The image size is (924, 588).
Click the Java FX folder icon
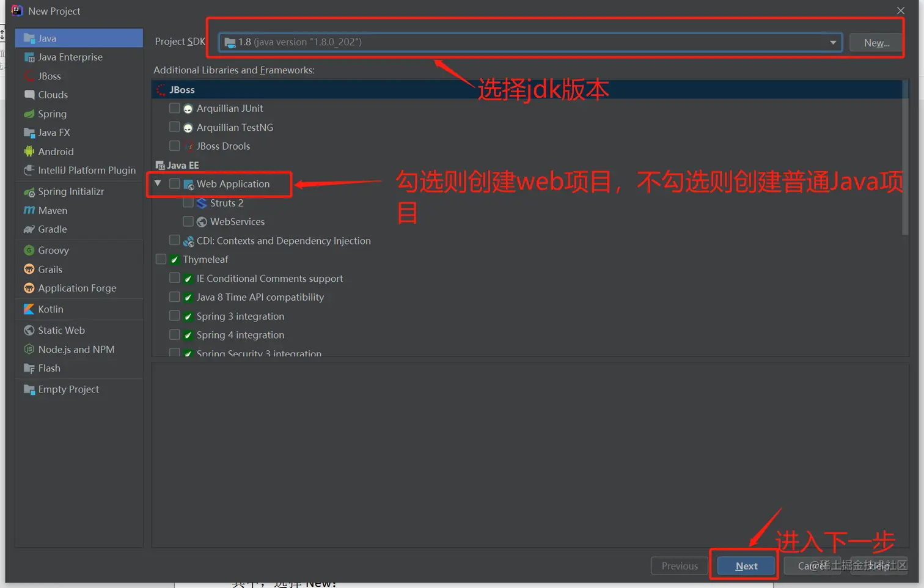tap(29, 133)
